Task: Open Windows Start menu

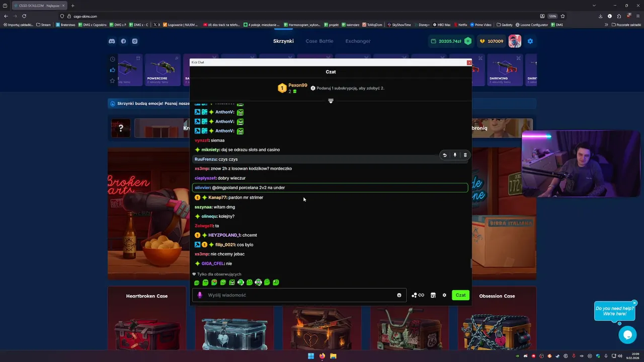Action: click(x=311, y=356)
